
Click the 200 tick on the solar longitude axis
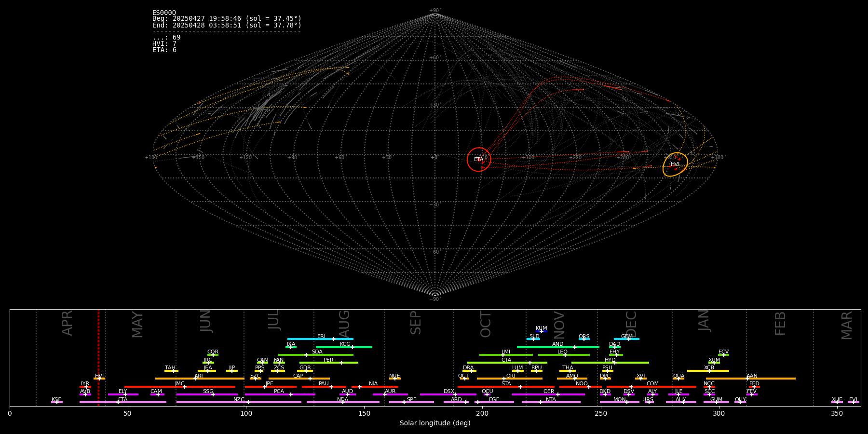pyautogui.click(x=482, y=413)
